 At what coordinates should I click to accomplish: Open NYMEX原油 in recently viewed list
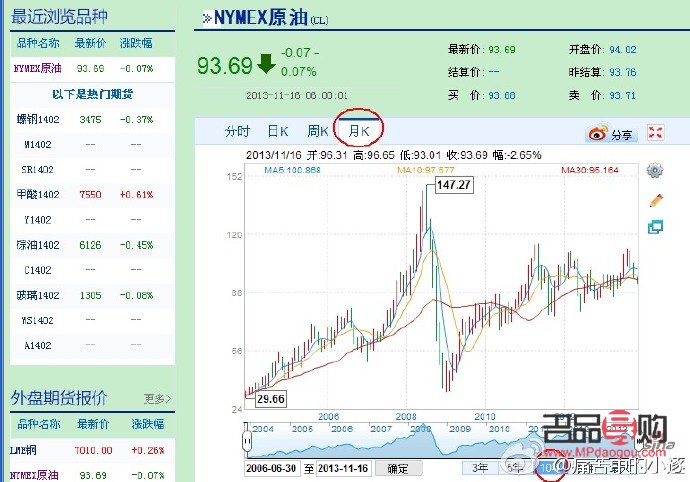pos(92,69)
